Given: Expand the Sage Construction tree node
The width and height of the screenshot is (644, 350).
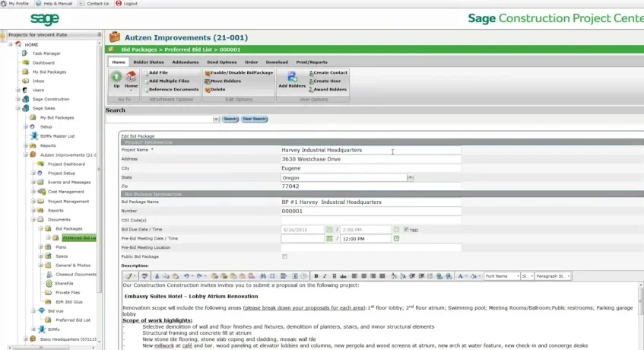Looking at the screenshot, I should (x=17, y=99).
